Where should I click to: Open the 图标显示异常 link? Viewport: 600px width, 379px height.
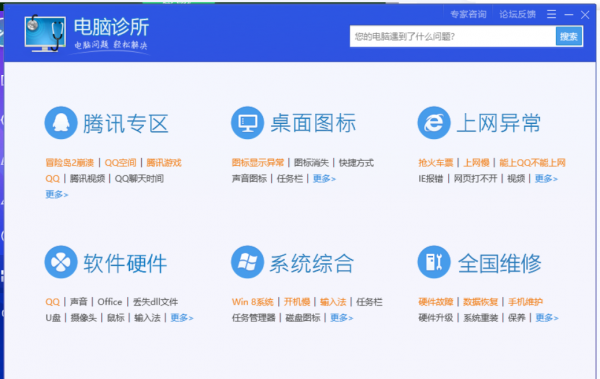pos(258,163)
